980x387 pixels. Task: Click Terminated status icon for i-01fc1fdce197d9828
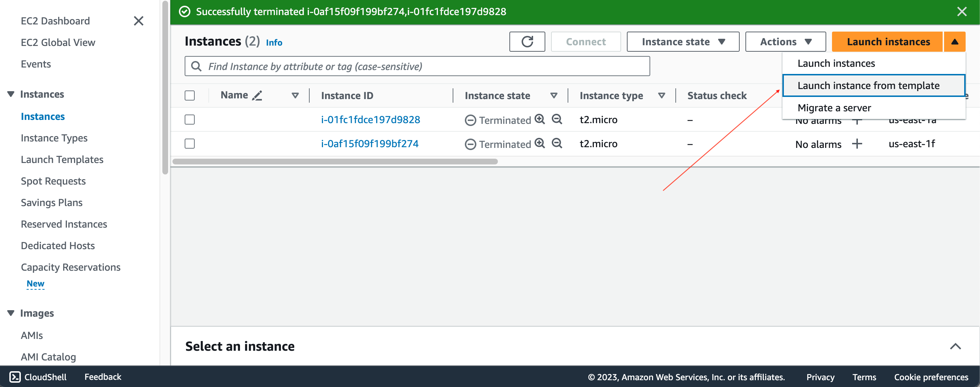pos(470,120)
